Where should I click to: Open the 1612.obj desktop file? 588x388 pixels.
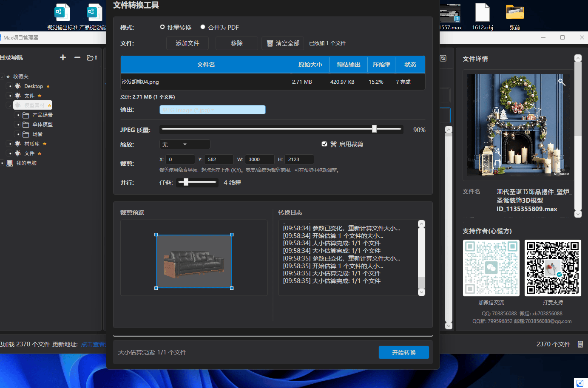pyautogui.click(x=483, y=16)
